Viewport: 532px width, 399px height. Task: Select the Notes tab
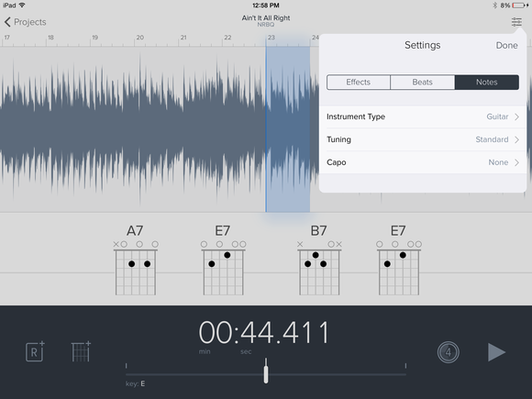pyautogui.click(x=487, y=83)
